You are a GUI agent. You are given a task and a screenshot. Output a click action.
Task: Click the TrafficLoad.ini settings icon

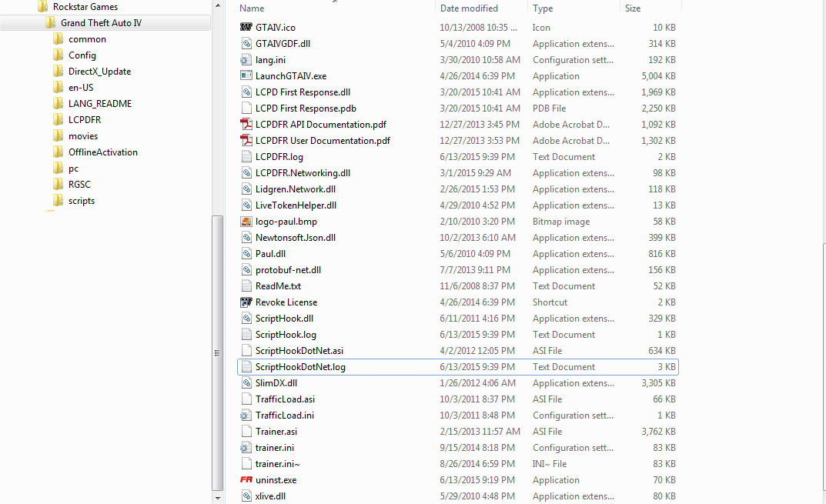(246, 415)
